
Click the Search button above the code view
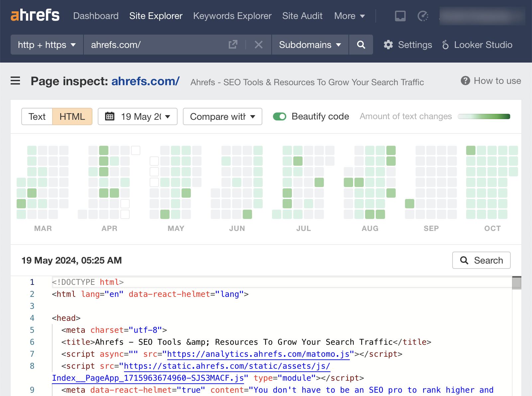click(x=481, y=260)
